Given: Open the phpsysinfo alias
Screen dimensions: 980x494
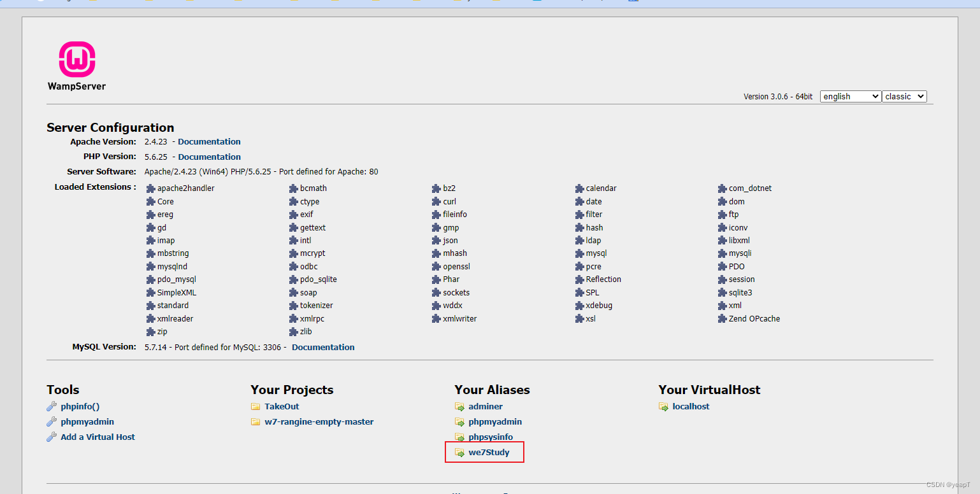Looking at the screenshot, I should tap(491, 437).
